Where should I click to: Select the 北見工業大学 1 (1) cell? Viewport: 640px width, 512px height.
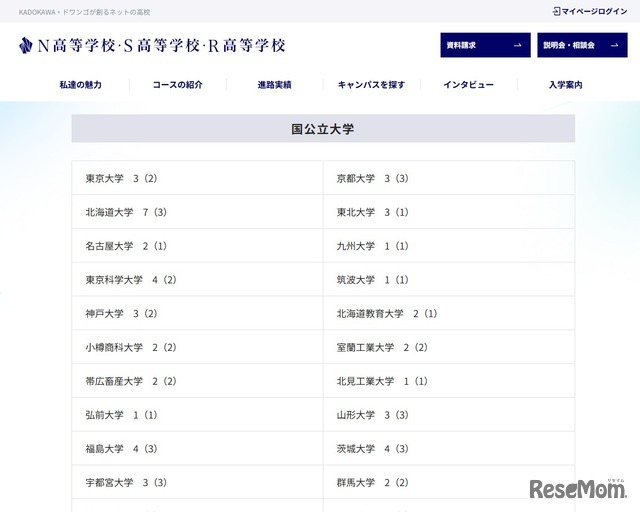pyautogui.click(x=449, y=381)
